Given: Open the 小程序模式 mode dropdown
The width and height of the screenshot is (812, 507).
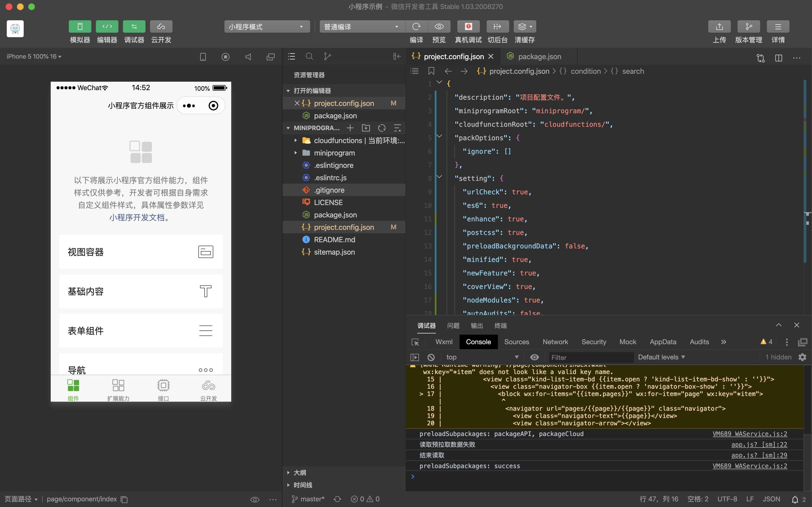Looking at the screenshot, I should click(x=267, y=27).
